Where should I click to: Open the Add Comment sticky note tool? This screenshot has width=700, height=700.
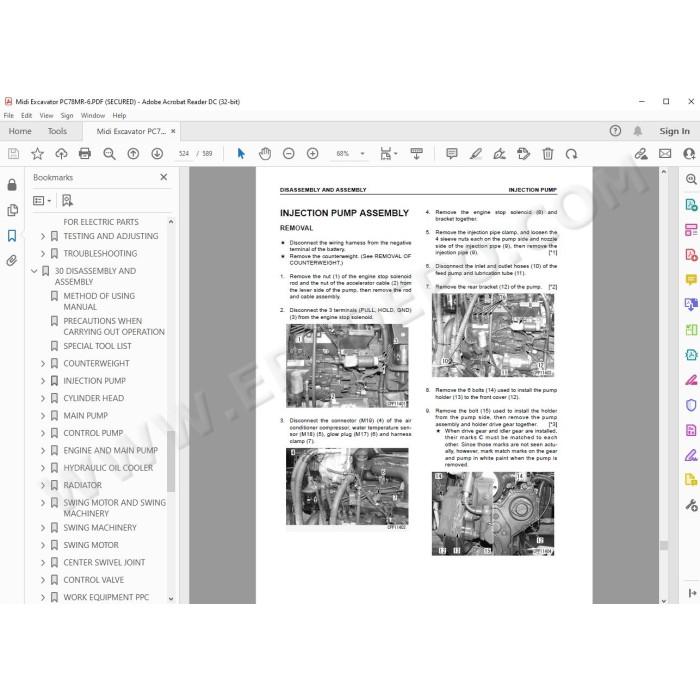[452, 154]
